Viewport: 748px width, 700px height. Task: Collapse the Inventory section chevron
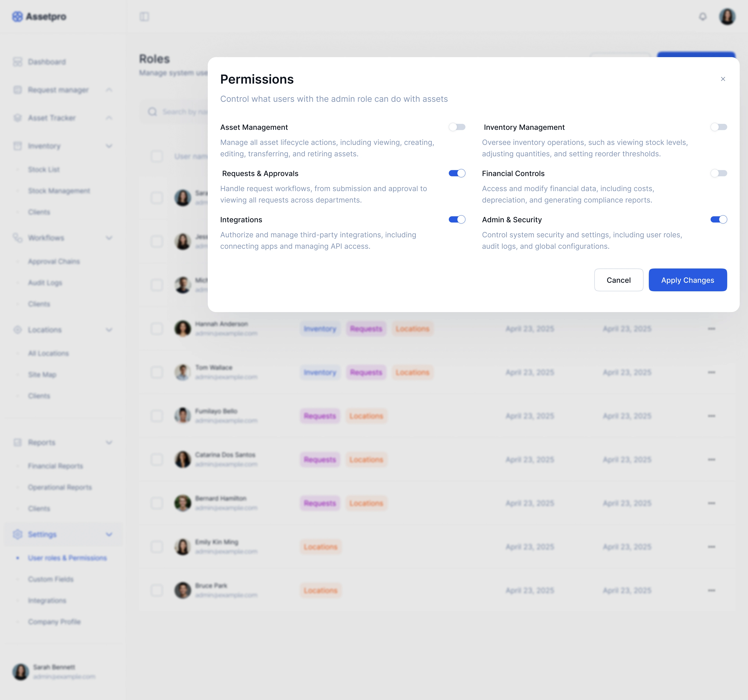tap(109, 146)
